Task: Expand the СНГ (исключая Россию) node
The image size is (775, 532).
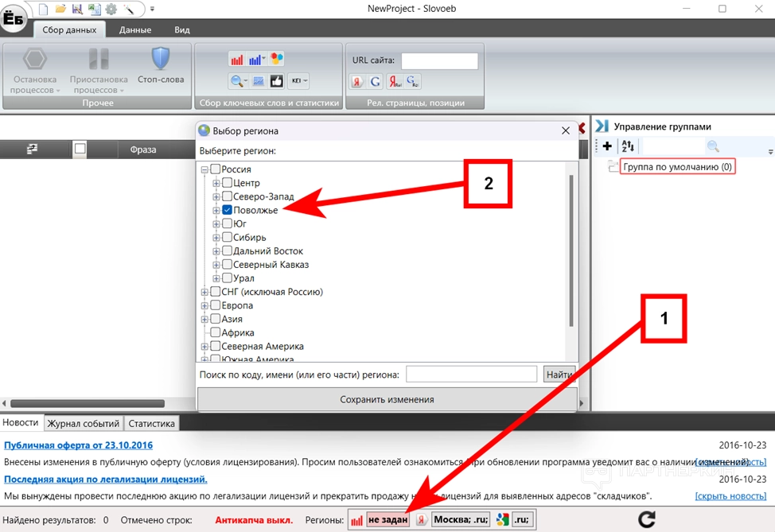Action: (204, 292)
